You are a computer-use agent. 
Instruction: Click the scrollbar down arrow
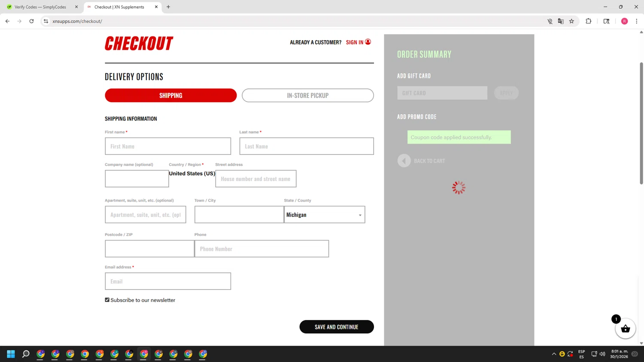point(641,343)
